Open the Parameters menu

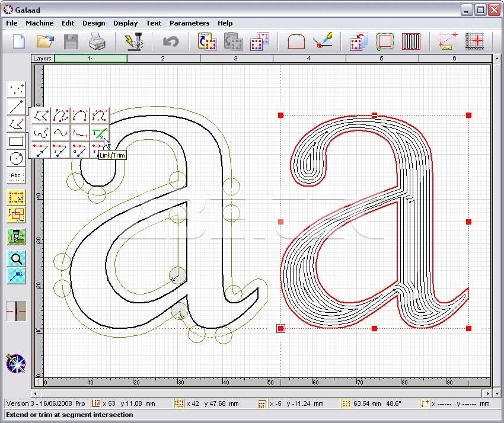tap(189, 23)
